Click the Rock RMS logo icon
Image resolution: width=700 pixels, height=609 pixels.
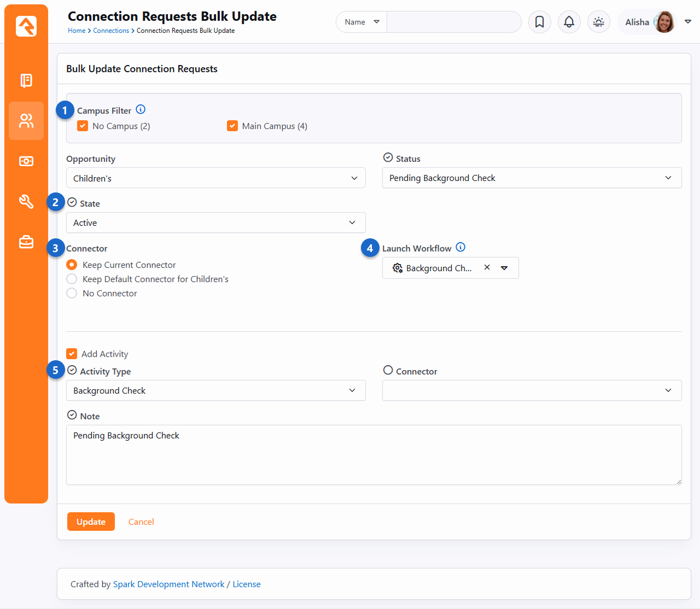(26, 26)
